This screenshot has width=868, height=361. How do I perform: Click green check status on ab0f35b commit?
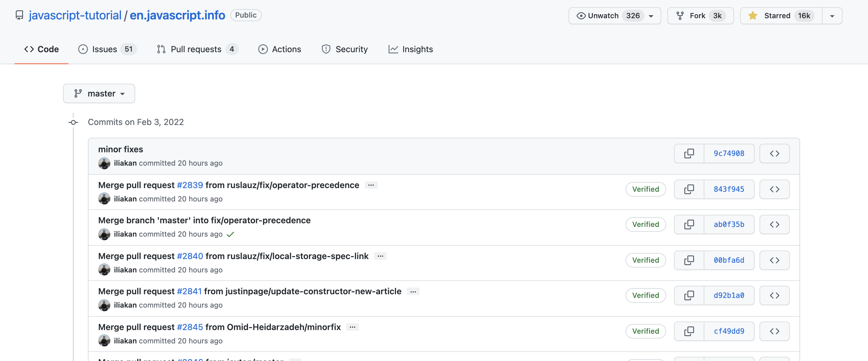pyautogui.click(x=230, y=234)
